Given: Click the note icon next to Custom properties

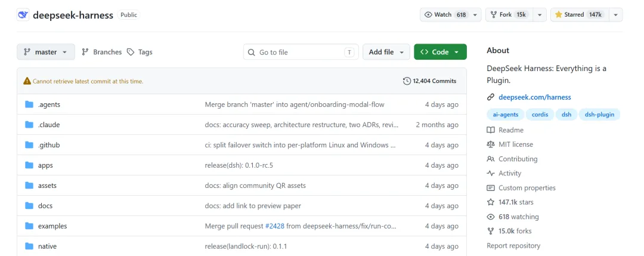Looking at the screenshot, I should coord(490,188).
